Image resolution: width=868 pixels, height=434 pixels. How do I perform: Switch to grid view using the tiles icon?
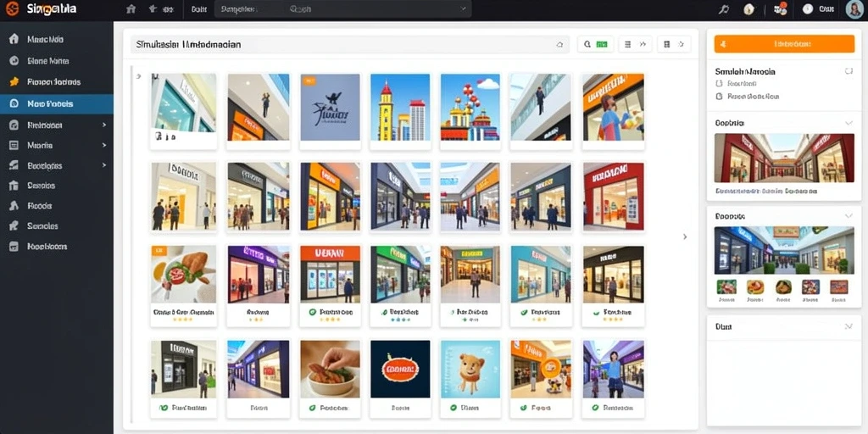point(666,44)
